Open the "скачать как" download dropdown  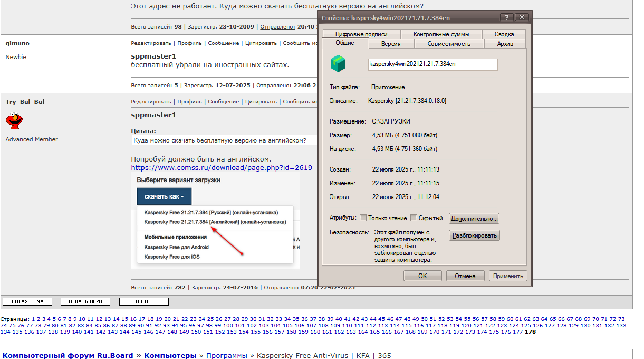pos(164,196)
